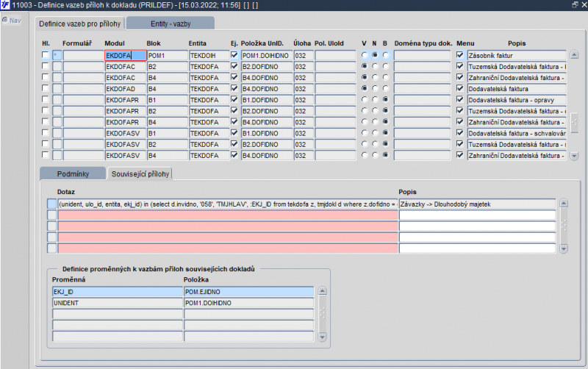Open the Podmínky tab
This screenshot has width=588, height=369.
click(72, 173)
